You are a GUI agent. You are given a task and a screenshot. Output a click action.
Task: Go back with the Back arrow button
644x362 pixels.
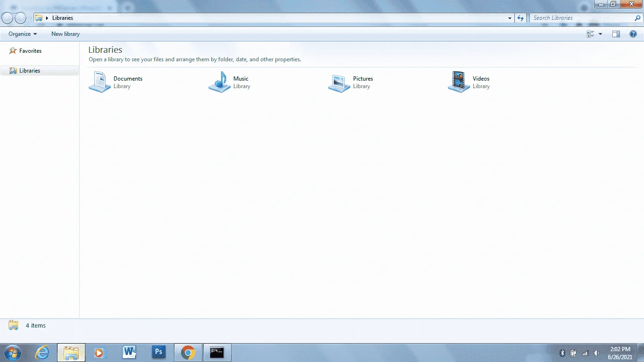(x=8, y=18)
